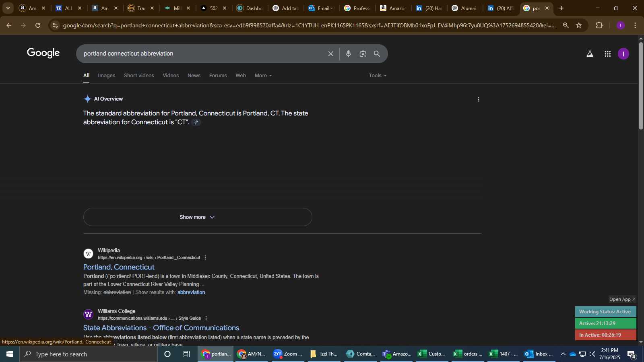Open the Windows notification center icon
Image resolution: width=644 pixels, height=362 pixels.
pyautogui.click(x=632, y=354)
